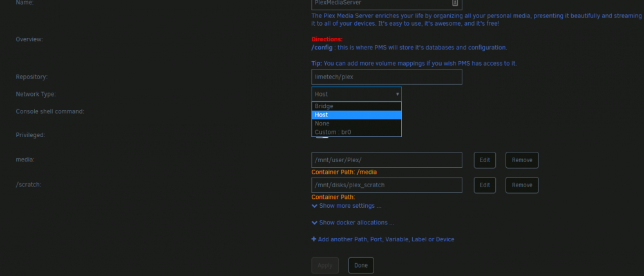Screen dimensions: 644x276
Task: Click the Network Type label
Action: click(x=35, y=94)
